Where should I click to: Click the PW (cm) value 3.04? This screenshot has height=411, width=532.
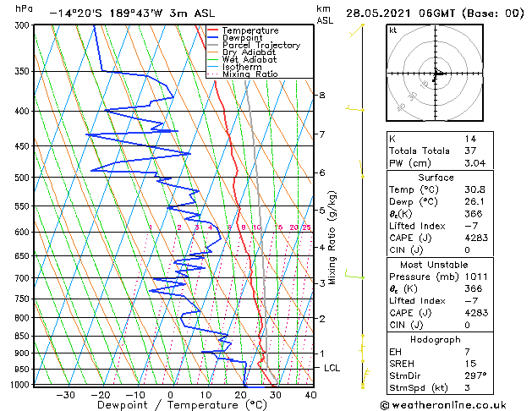474,163
